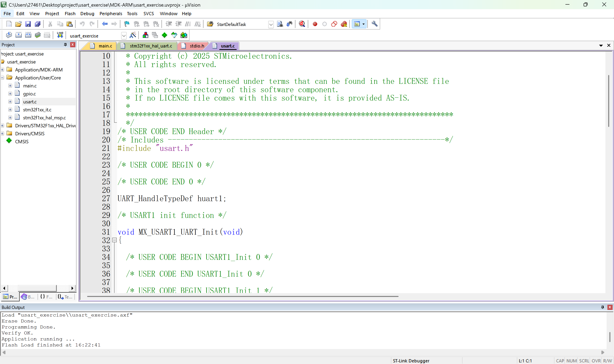Click the Download to flash LOAD icon
The height and width of the screenshot is (364, 614).
[x=60, y=35]
